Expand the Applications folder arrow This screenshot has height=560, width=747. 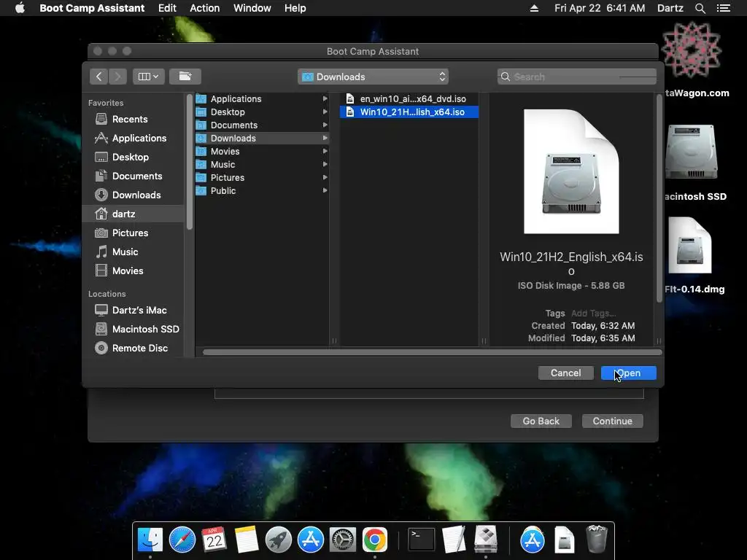pyautogui.click(x=325, y=98)
